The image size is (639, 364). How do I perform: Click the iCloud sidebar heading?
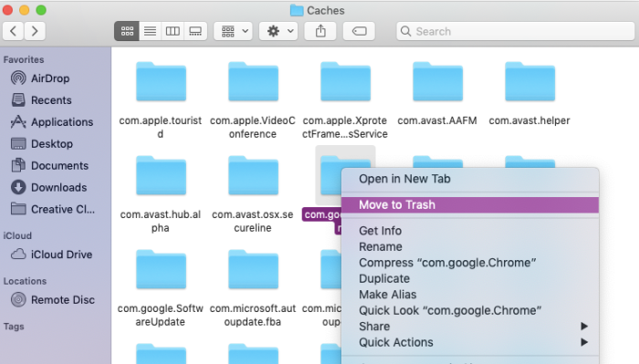coord(17,235)
